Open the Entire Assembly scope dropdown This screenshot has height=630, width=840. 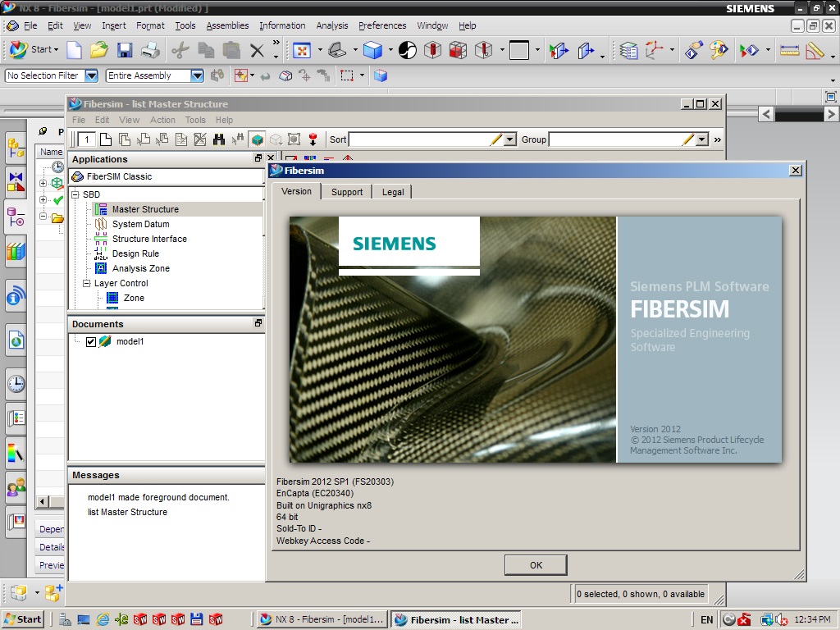point(197,75)
